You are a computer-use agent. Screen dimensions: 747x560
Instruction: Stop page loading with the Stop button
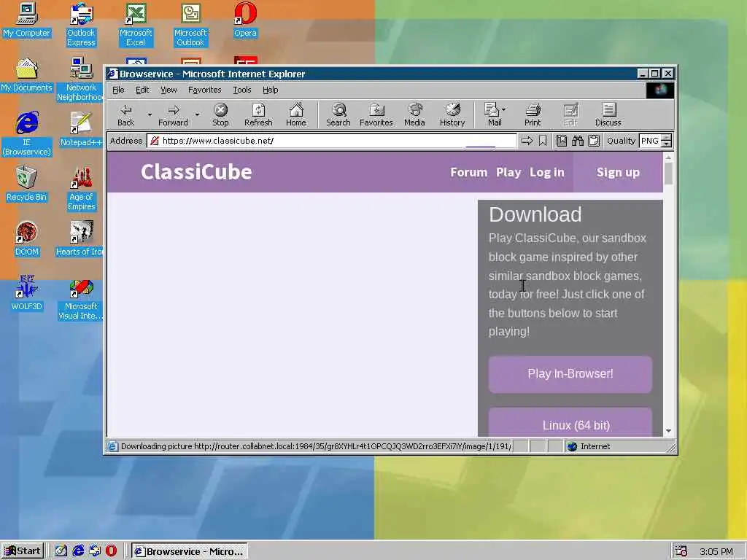[220, 114]
